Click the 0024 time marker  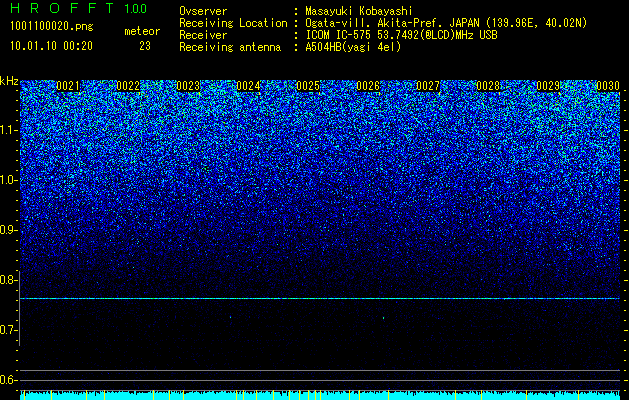click(248, 86)
